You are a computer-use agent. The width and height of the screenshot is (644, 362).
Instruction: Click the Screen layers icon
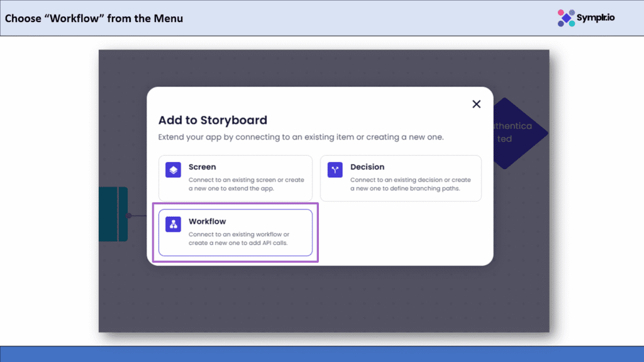tap(173, 170)
